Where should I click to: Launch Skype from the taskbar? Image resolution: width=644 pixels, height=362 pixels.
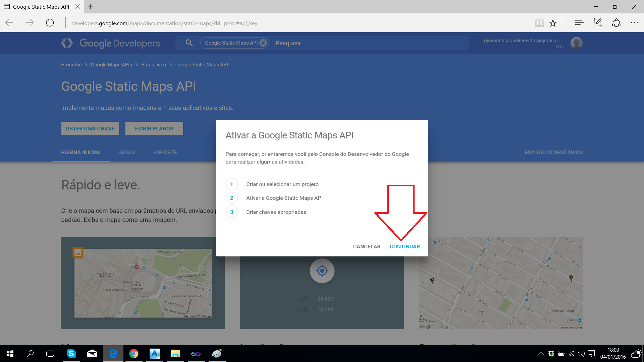pos(71,354)
